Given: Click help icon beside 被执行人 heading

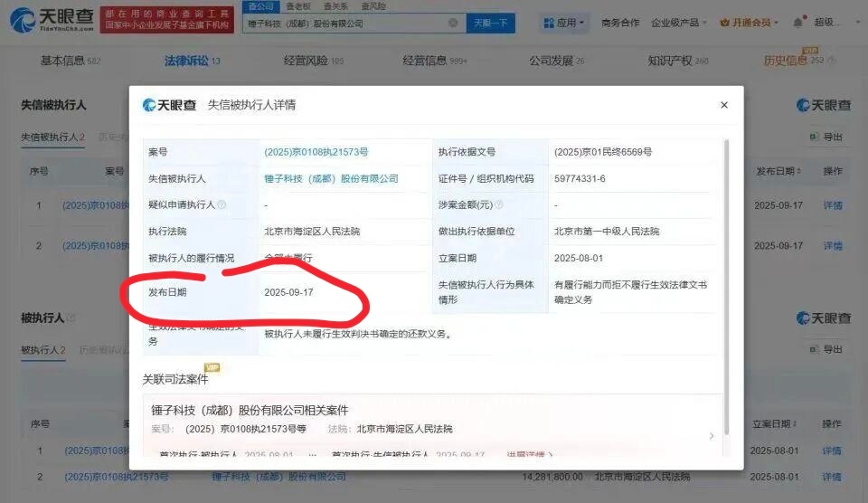Looking at the screenshot, I should tap(71, 318).
